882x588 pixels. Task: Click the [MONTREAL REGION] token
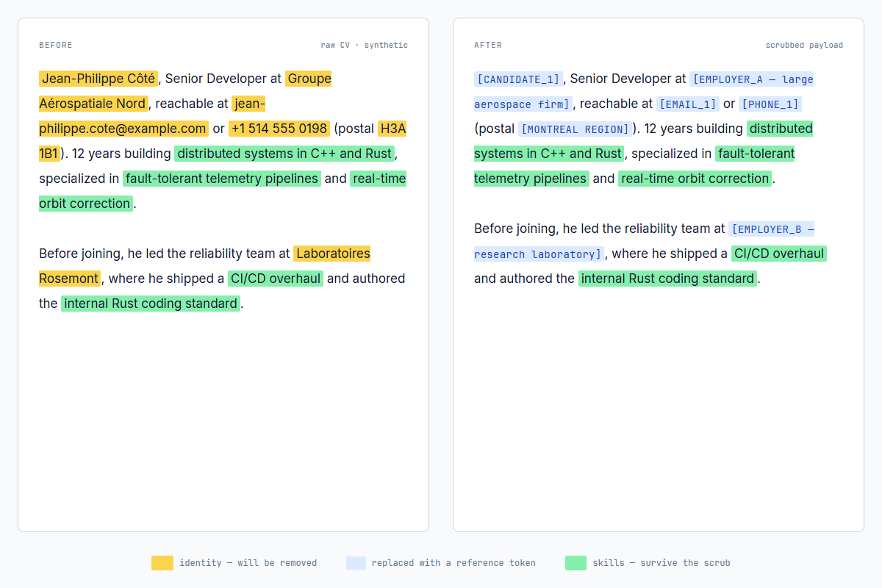point(575,129)
